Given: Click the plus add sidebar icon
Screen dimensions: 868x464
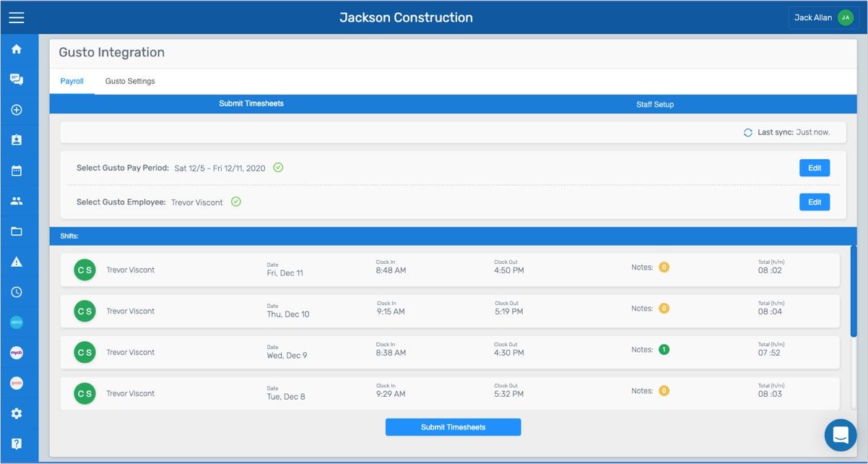Looking at the screenshot, I should 17,110.
